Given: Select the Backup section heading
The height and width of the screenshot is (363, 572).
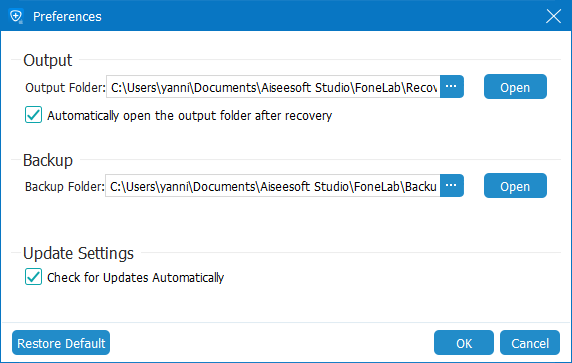Looking at the screenshot, I should (48, 161).
